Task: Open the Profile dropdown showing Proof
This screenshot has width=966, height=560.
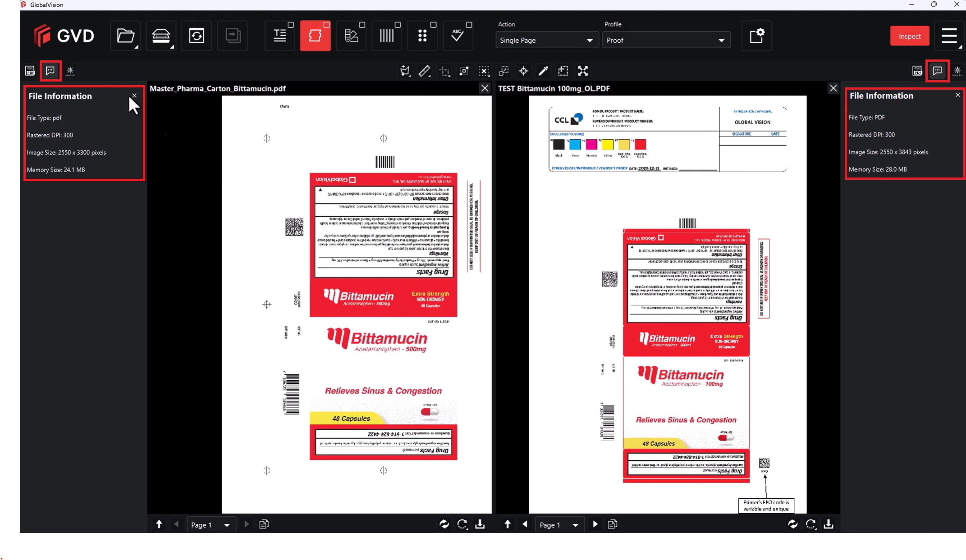Action: [x=665, y=40]
